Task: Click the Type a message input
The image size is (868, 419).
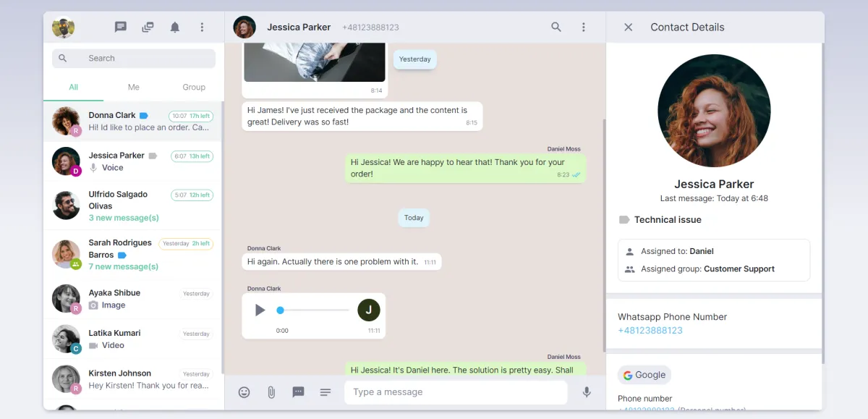Action: click(x=456, y=392)
